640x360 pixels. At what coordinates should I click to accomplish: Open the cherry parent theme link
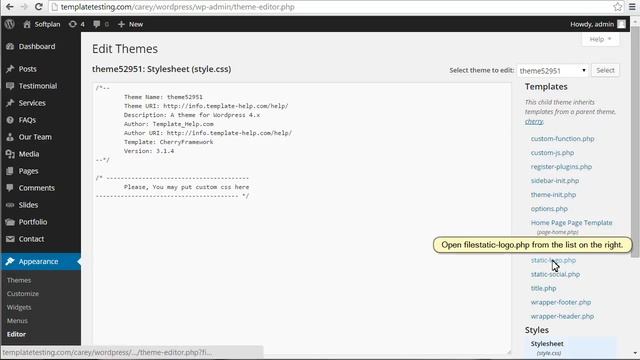[534, 121]
